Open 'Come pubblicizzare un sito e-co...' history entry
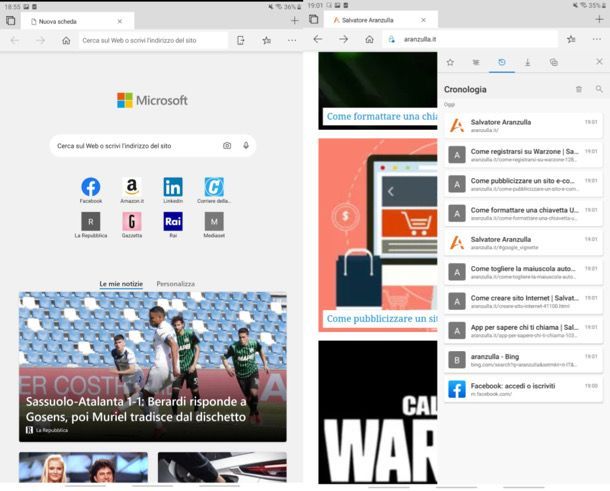Viewport: 610px width, 491px height. 523,184
